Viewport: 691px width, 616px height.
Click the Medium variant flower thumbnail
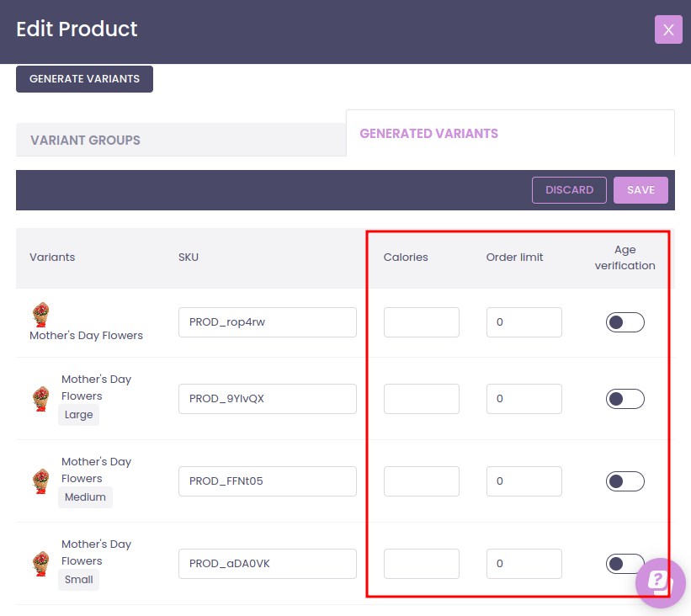click(x=40, y=480)
